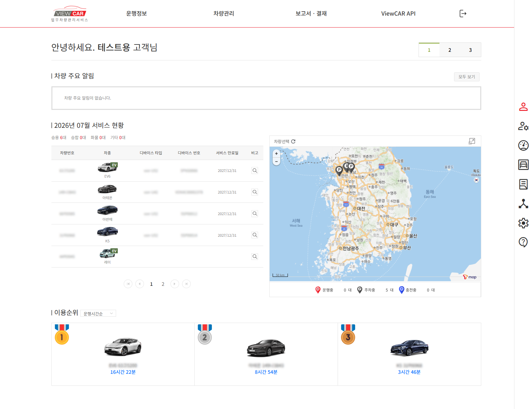Open the speedometer dashboard sidebar icon

point(523,145)
